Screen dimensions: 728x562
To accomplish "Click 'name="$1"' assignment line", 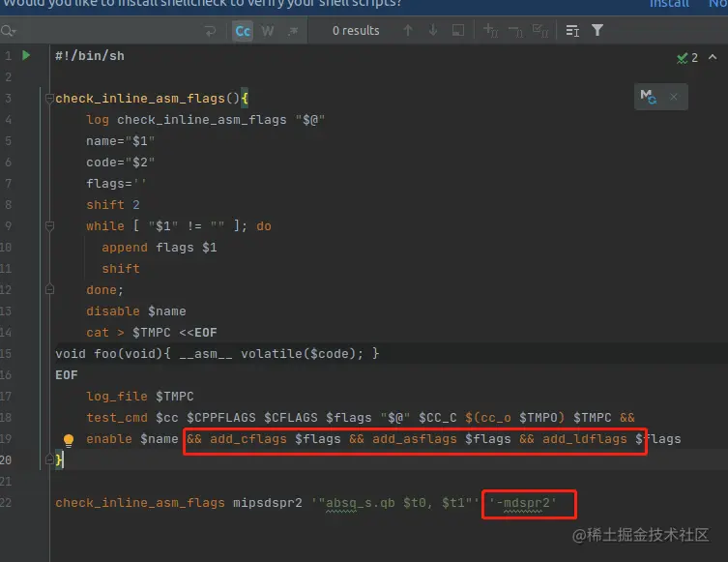I will [x=120, y=141].
